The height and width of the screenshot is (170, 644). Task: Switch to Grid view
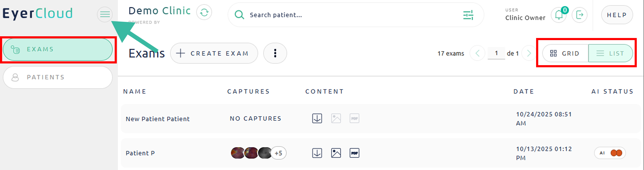pyautogui.click(x=565, y=53)
